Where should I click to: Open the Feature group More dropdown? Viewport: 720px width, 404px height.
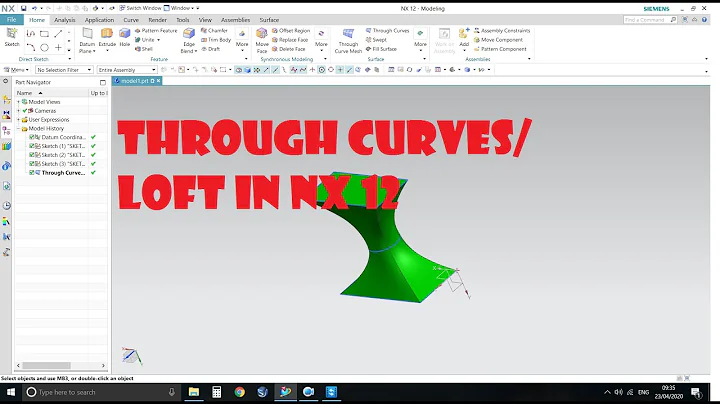pyautogui.click(x=242, y=39)
